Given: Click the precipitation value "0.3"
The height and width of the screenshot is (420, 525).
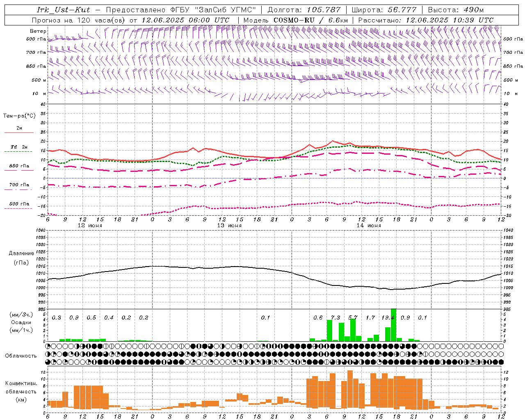Looking at the screenshot, I should [57, 318].
